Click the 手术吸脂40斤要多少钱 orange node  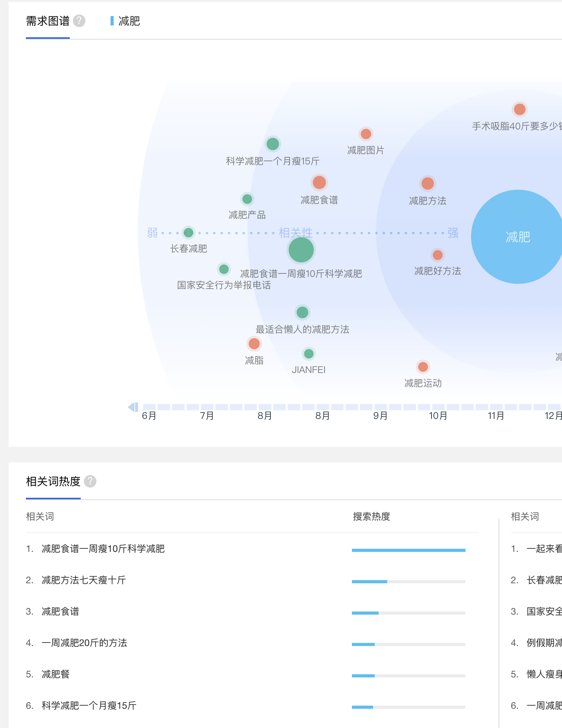(x=520, y=109)
